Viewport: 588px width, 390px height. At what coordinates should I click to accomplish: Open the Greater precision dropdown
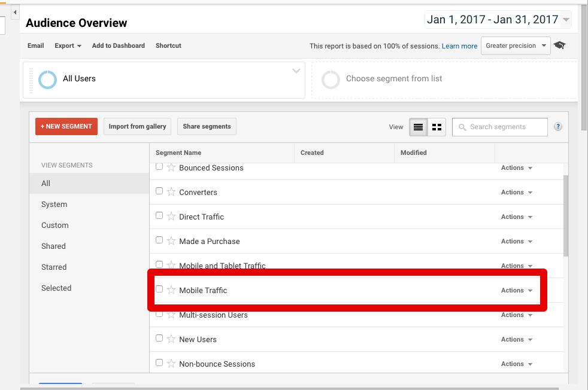pos(516,45)
